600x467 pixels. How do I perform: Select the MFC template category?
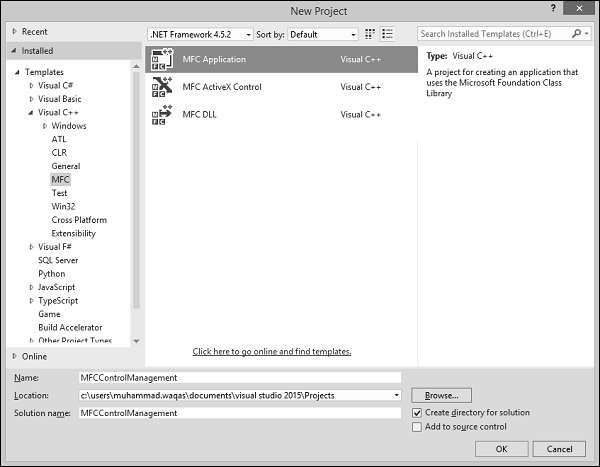click(60, 180)
